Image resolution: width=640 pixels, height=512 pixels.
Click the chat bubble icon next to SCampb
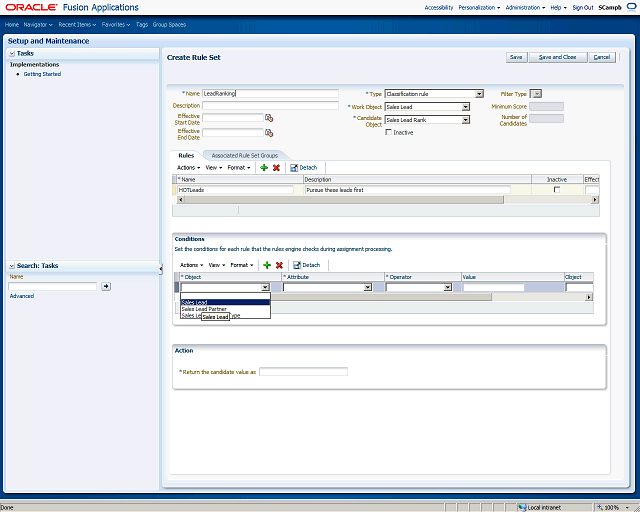point(631,7)
